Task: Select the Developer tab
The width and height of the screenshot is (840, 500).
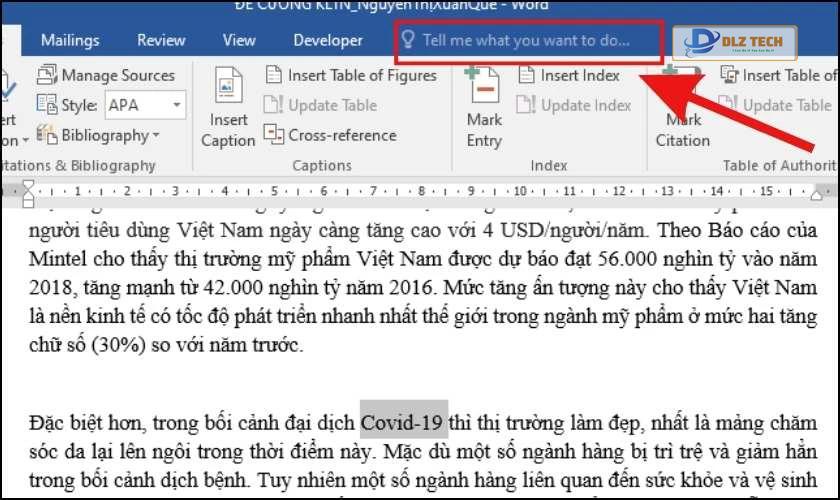Action: coord(328,41)
